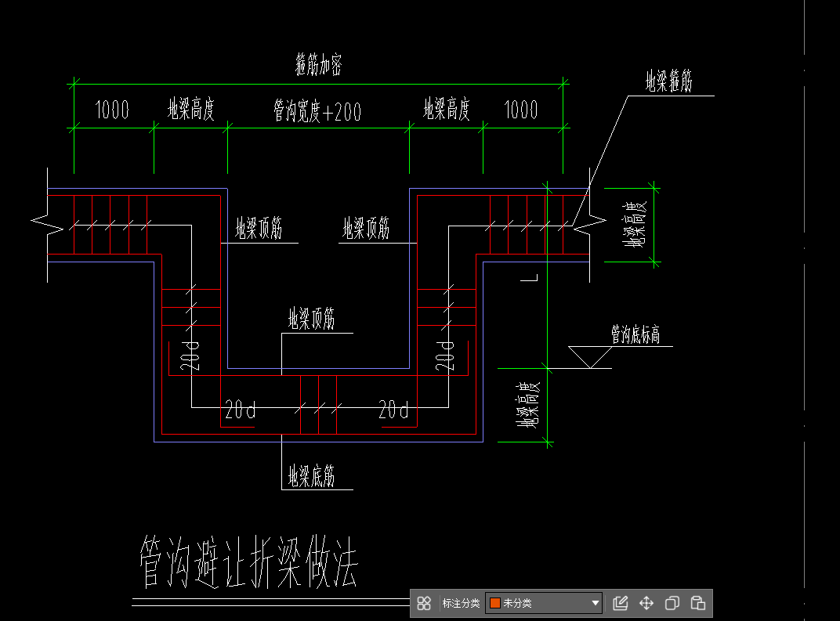This screenshot has height=621, width=840.
Task: Select the 地梁底筋 label below the beam
Action: (311, 475)
